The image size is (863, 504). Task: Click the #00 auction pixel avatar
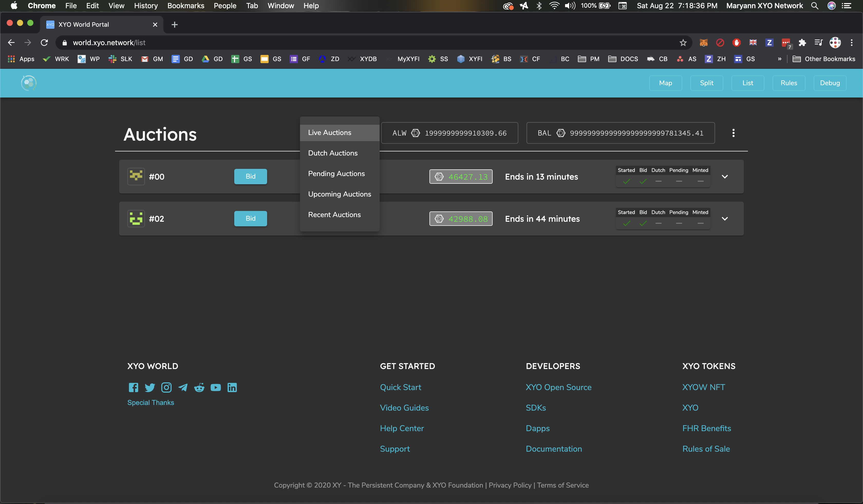[136, 177]
